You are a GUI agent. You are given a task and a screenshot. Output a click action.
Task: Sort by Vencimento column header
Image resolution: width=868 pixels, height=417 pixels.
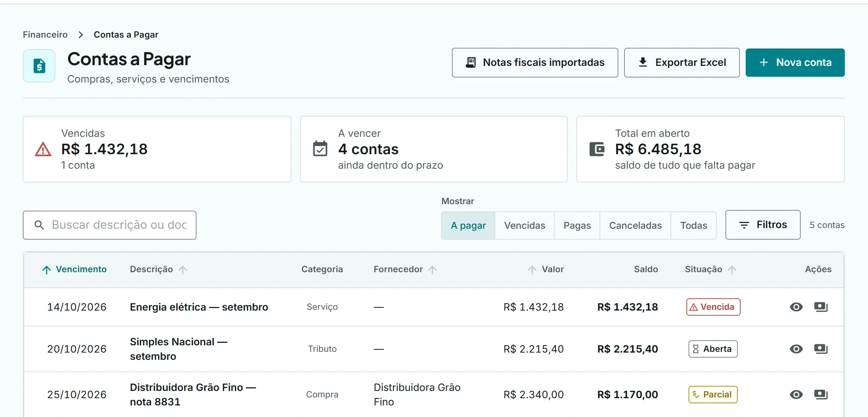74,269
